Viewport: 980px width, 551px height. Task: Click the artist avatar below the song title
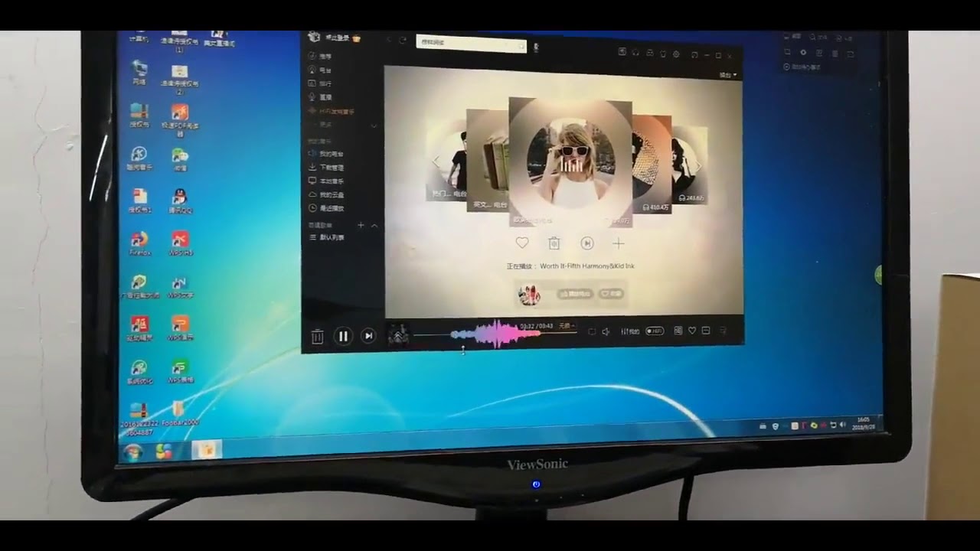pos(529,294)
